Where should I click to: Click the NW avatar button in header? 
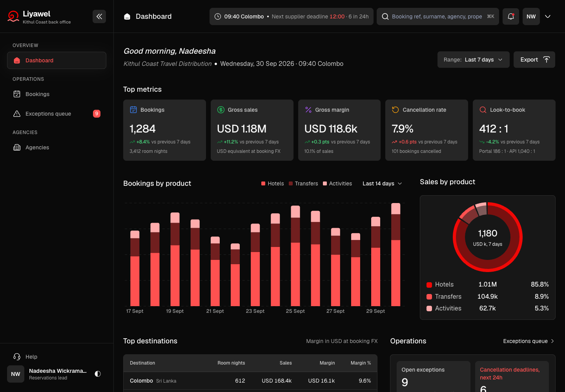coord(531,16)
